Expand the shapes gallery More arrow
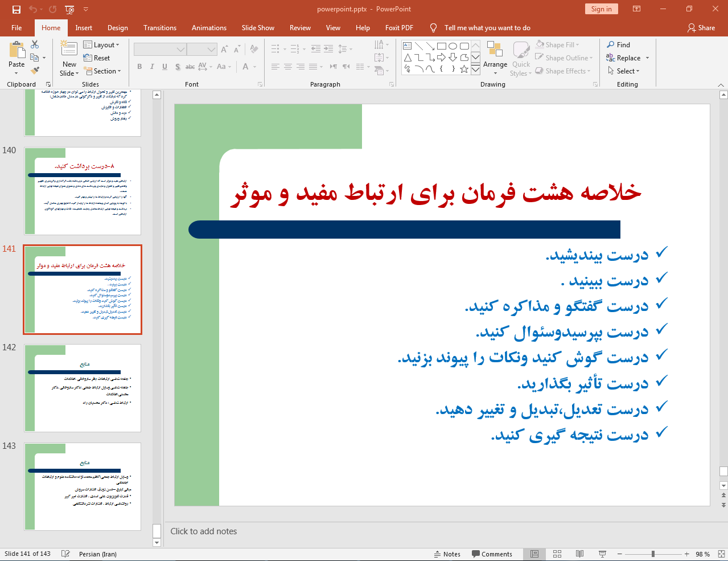Image resolution: width=728 pixels, height=561 pixels. [x=475, y=69]
